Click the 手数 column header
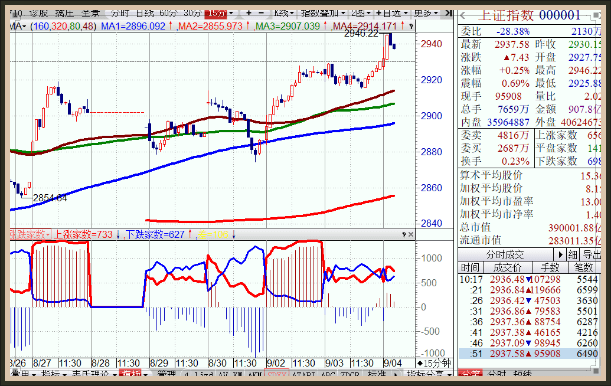This screenshot has height=386, width=611. [x=550, y=267]
